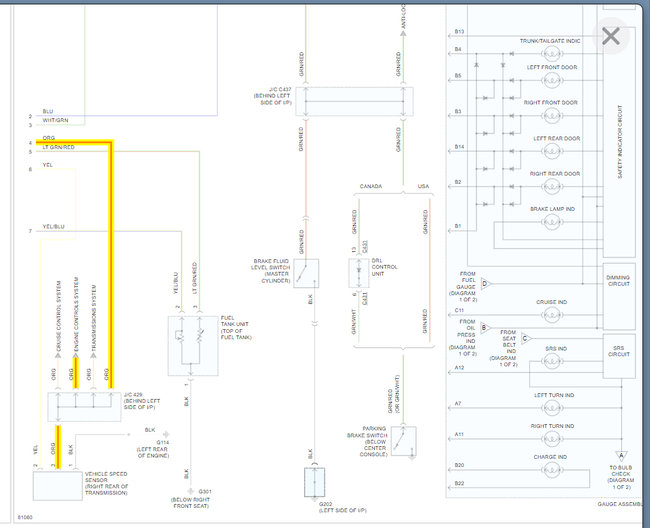Click the USA branch label
The image size is (650, 528).
(x=423, y=186)
